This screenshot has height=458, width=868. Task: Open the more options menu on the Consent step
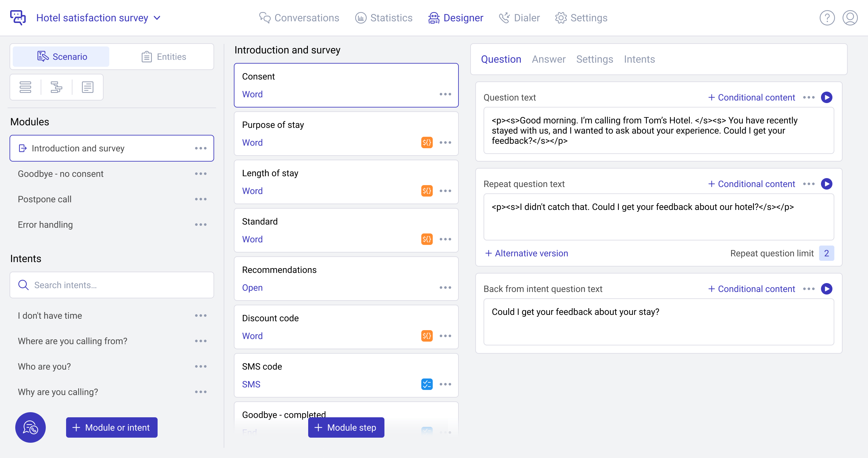click(x=445, y=94)
